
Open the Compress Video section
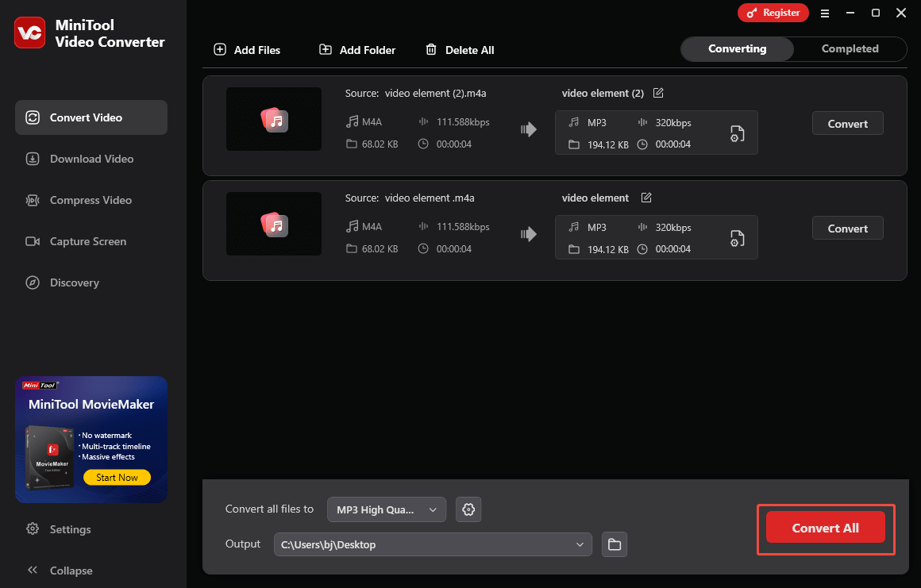point(91,200)
